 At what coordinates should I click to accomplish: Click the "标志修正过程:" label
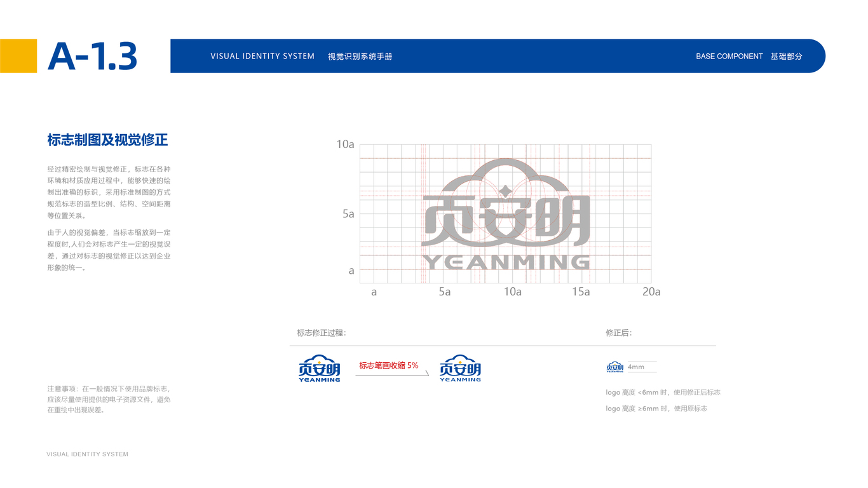[x=322, y=333]
